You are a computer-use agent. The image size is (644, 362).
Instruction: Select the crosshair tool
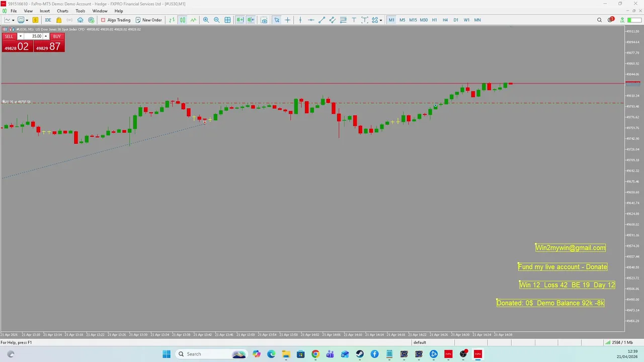pyautogui.click(x=288, y=20)
